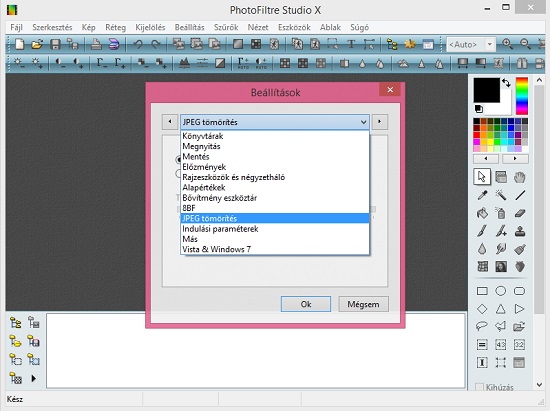550x411 pixels.
Task: Open the <Auto> zoom dropdown
Action: pos(490,45)
